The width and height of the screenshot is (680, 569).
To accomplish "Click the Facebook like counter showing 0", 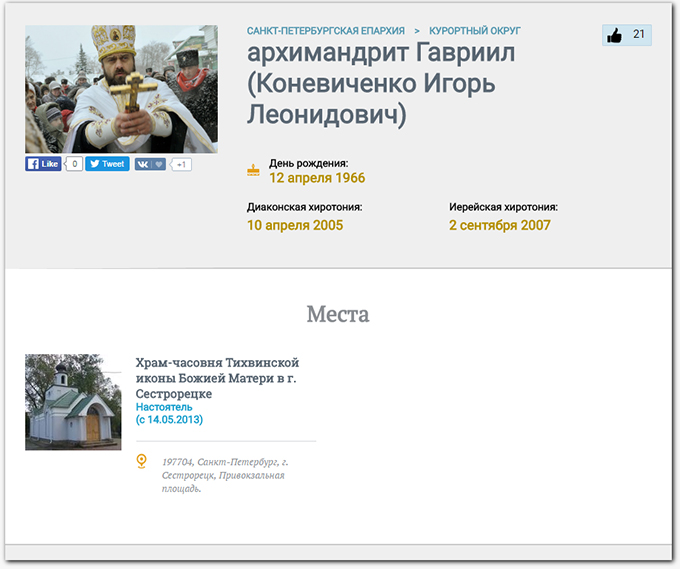I will 74,164.
